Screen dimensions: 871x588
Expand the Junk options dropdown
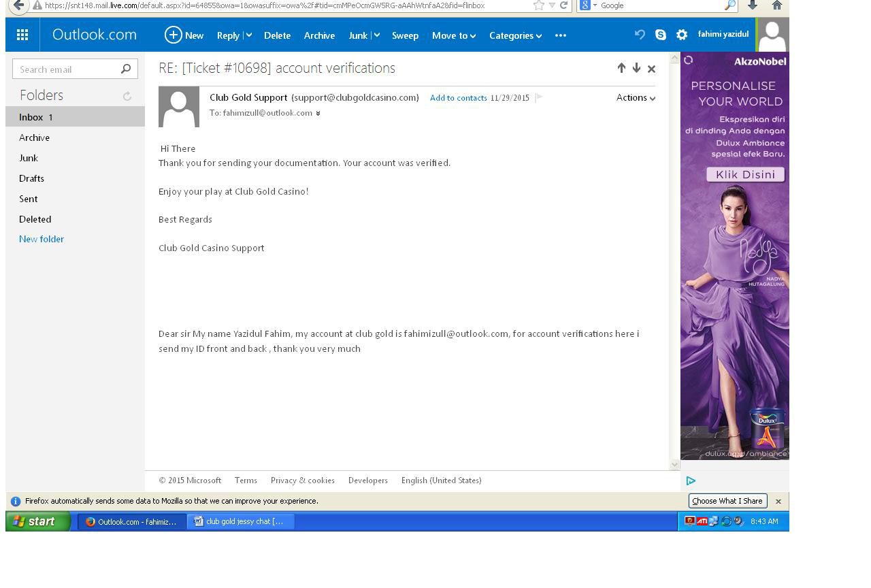[376, 35]
